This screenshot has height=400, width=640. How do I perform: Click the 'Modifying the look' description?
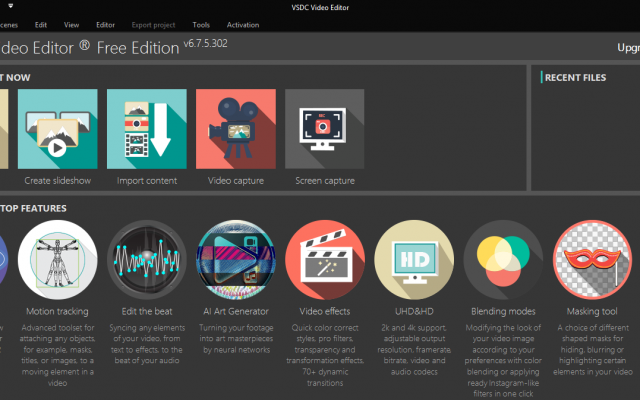tap(503, 361)
